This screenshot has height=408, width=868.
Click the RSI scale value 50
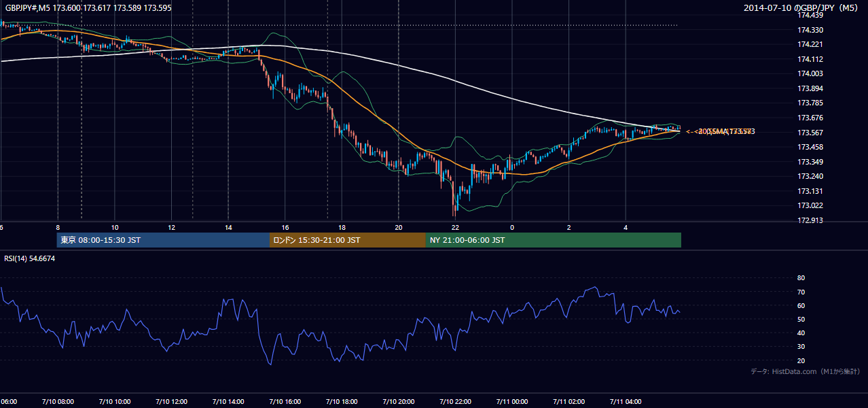[x=801, y=319]
